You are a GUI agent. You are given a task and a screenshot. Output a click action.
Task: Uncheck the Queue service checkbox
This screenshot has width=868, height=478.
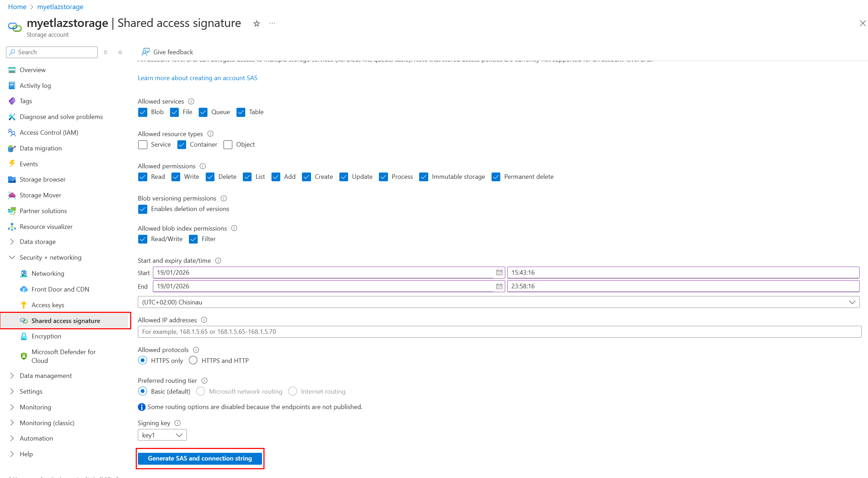pos(203,112)
